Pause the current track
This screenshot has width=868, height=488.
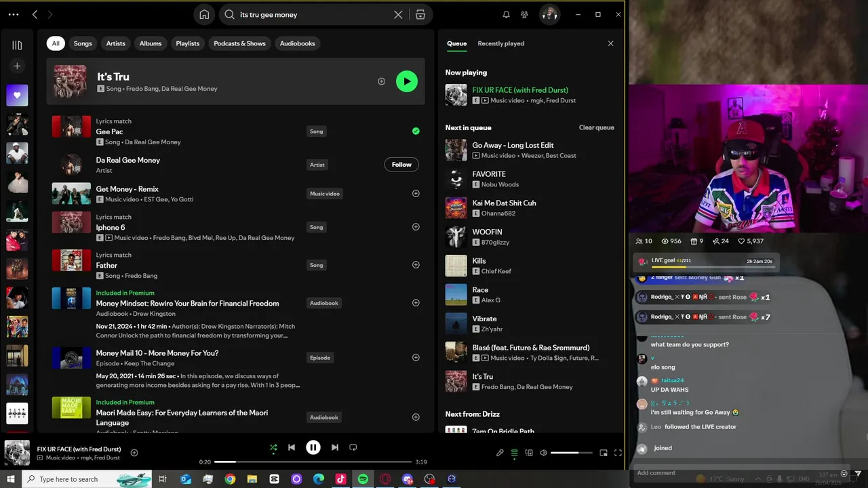click(x=313, y=447)
